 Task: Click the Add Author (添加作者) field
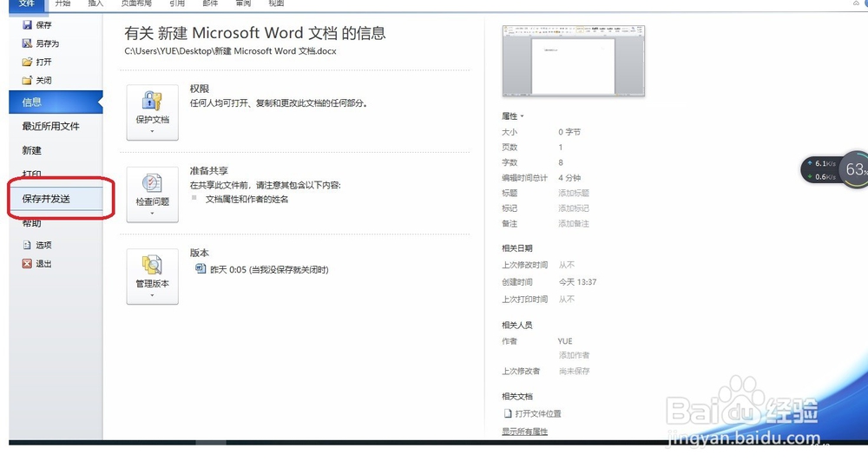click(x=574, y=355)
